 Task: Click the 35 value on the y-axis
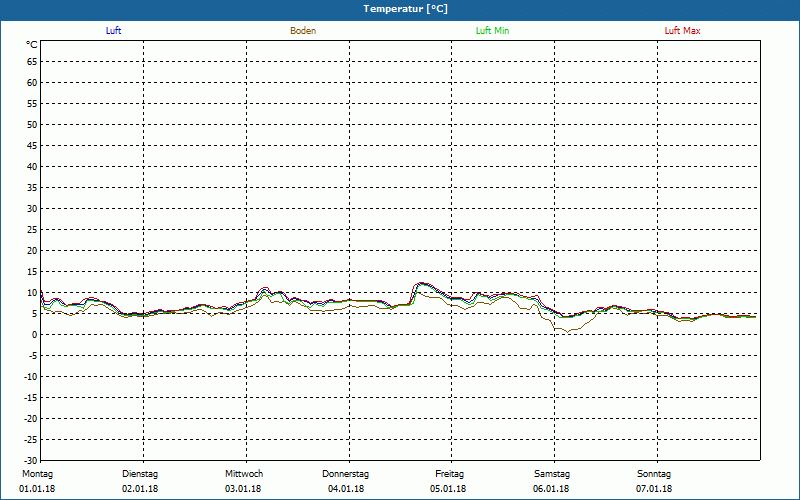point(32,188)
